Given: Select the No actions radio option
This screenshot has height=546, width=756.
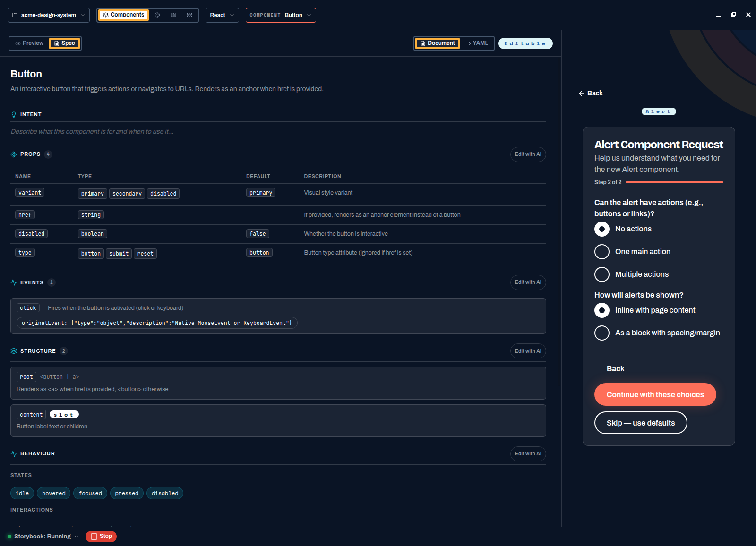Looking at the screenshot, I should coord(602,229).
